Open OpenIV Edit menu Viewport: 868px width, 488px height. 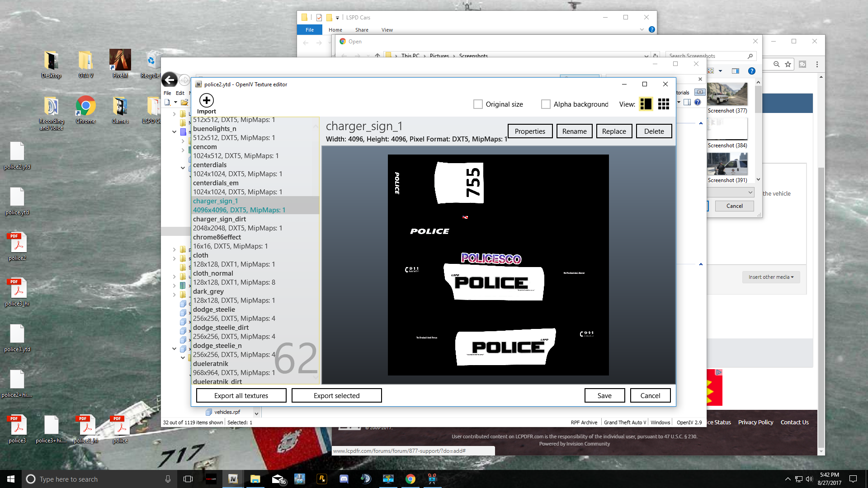pos(180,93)
